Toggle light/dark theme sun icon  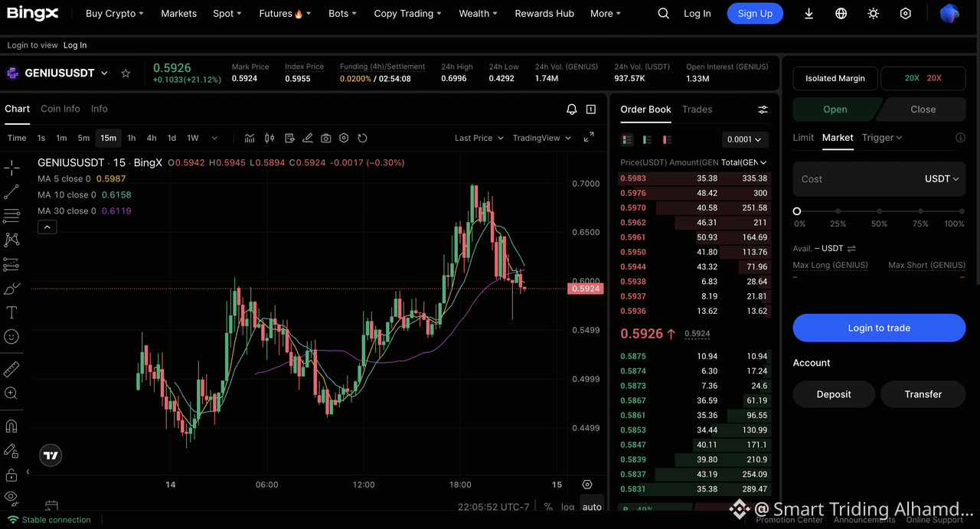[874, 14]
